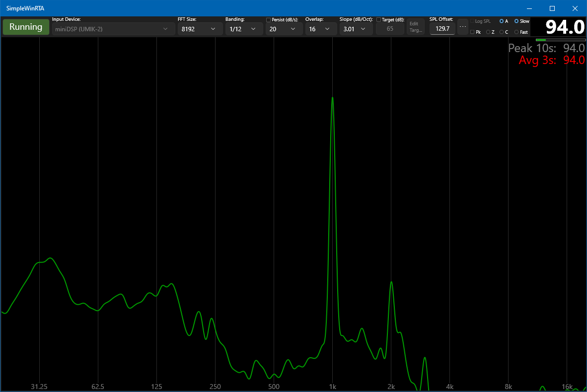Click the 8k frequency axis label
This screenshot has height=392, width=587.
coord(509,387)
